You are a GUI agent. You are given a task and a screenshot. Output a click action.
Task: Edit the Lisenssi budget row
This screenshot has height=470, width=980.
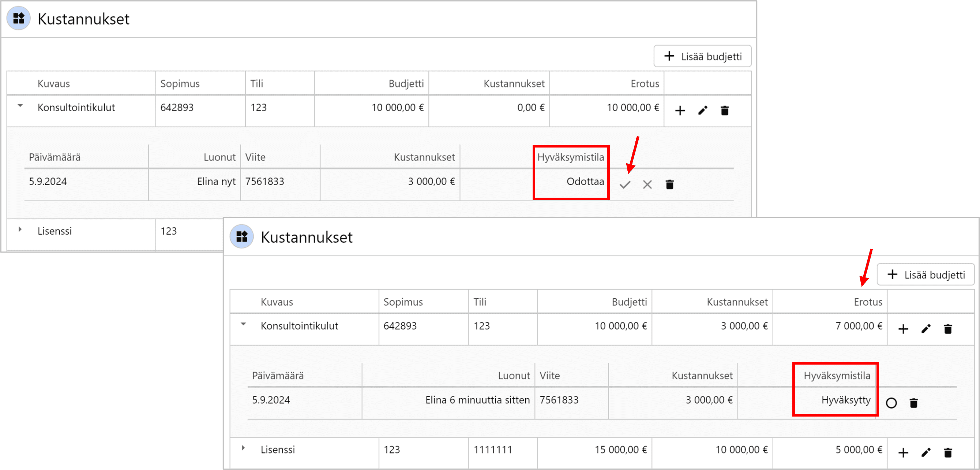coord(925,452)
